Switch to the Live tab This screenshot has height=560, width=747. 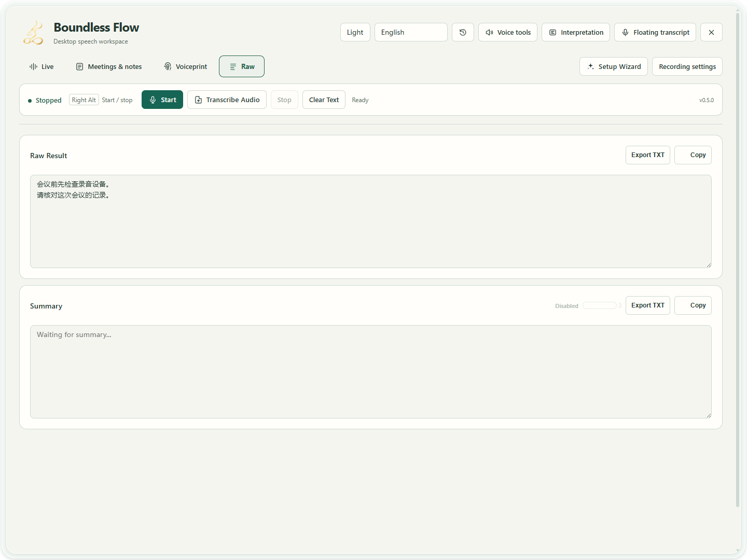(41, 66)
